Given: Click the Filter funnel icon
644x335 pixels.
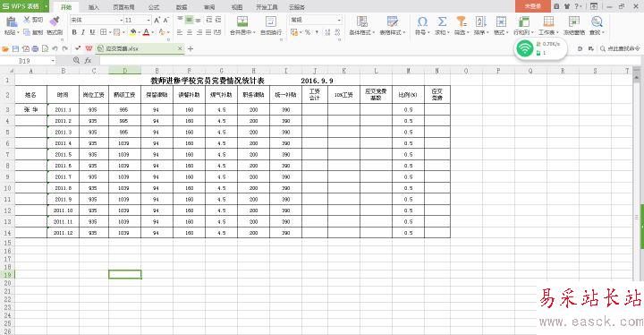Looking at the screenshot, I should click(x=462, y=21).
